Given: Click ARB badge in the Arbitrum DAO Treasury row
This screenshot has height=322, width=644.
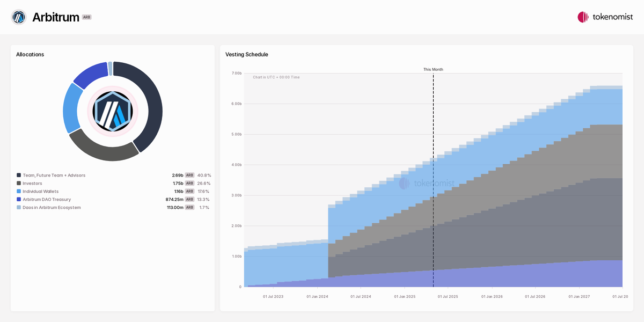Looking at the screenshot, I should [189, 200].
